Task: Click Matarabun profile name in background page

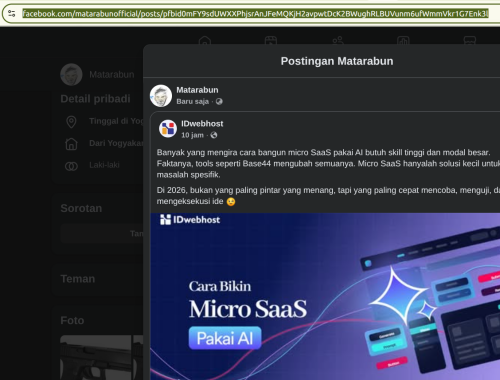Action: tap(112, 75)
